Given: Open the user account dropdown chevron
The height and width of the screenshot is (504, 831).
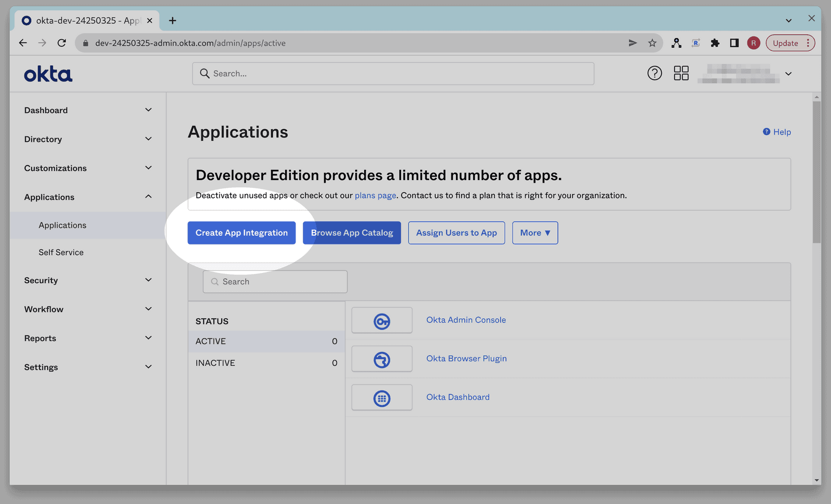Looking at the screenshot, I should pos(788,74).
